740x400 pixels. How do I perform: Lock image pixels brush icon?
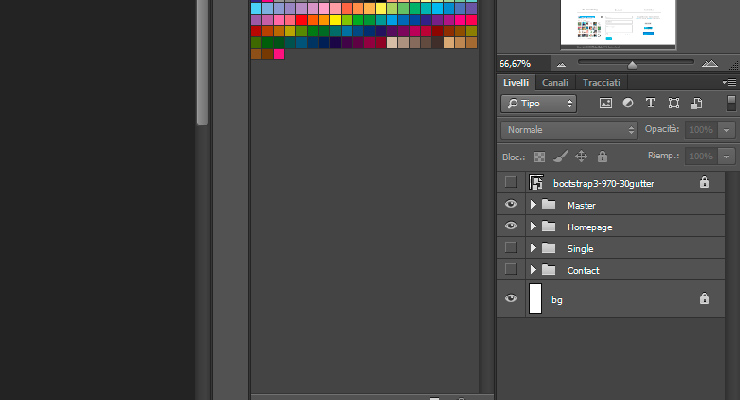tap(560, 156)
